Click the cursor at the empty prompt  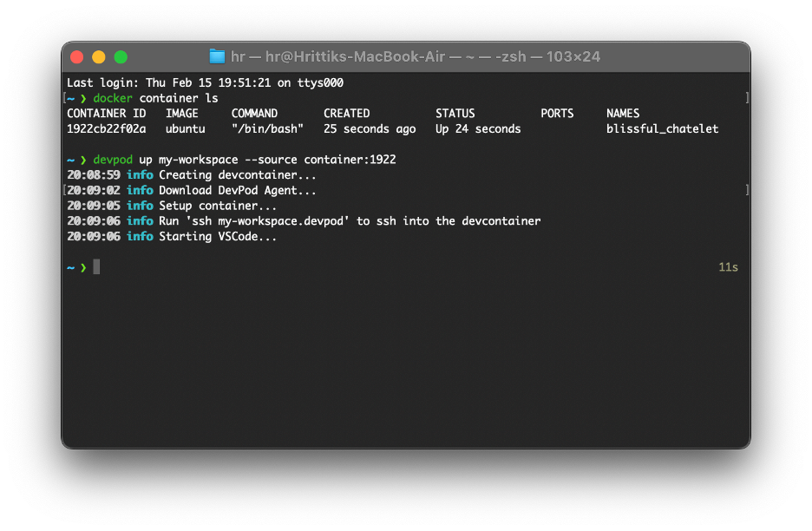point(97,267)
